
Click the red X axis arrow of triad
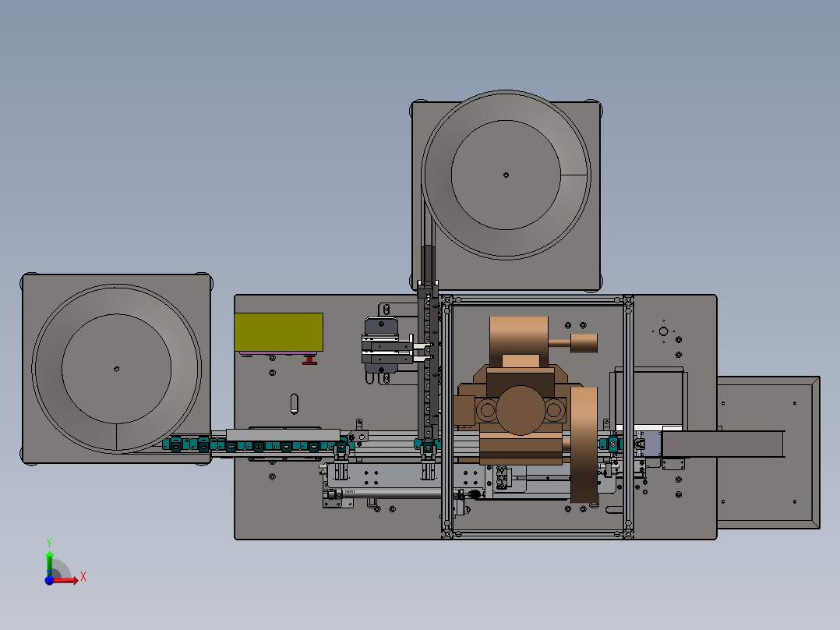tap(66, 580)
